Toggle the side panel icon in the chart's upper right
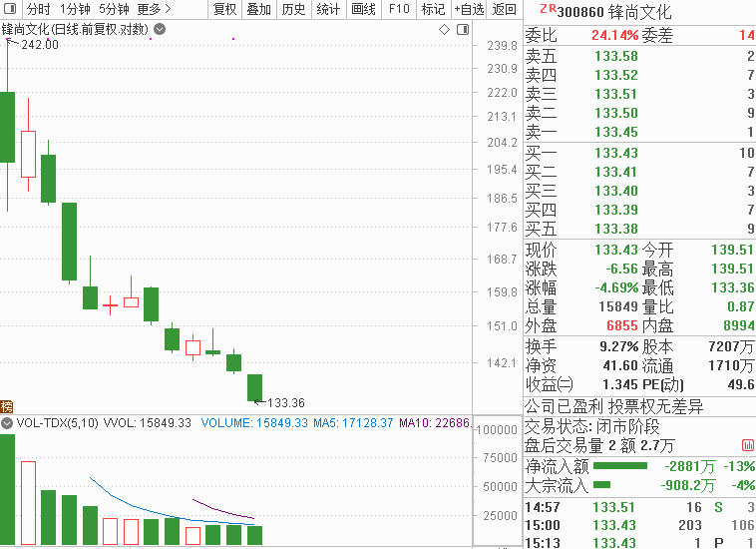The image size is (756, 549). [x=463, y=30]
